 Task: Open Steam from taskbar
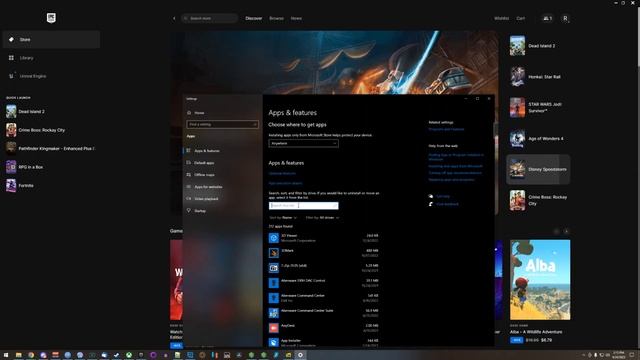pos(116,355)
